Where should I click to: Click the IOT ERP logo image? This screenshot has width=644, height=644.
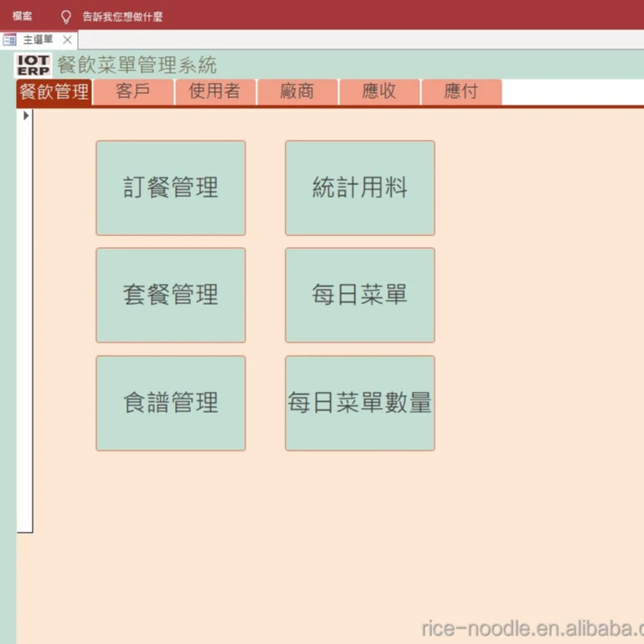click(33, 64)
